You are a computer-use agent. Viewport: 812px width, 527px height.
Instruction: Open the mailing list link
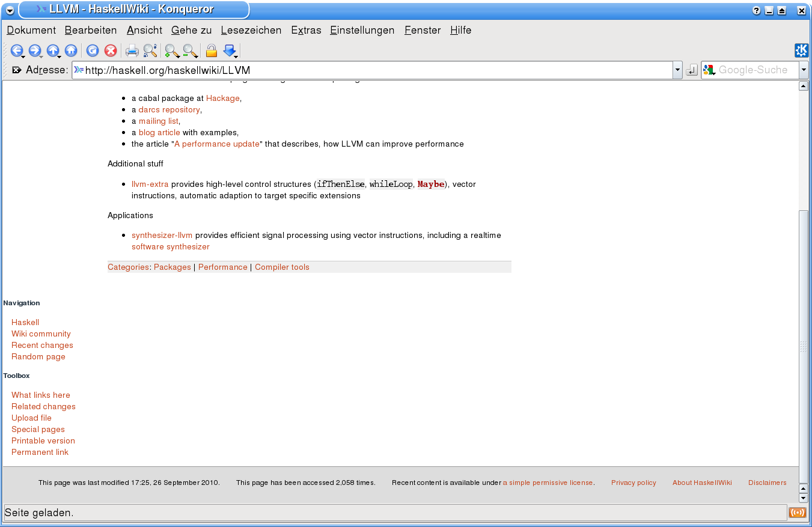point(159,121)
